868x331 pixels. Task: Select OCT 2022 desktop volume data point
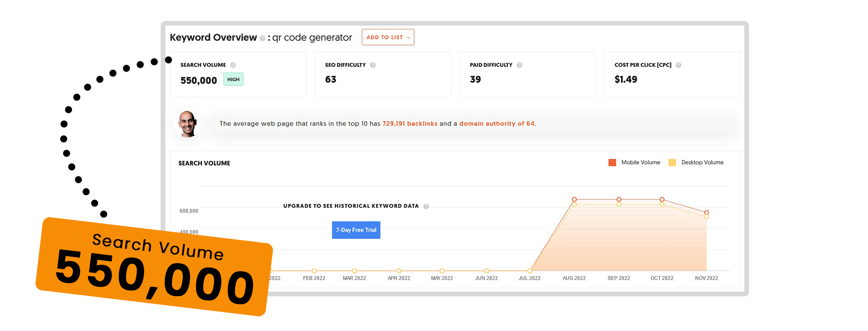click(x=662, y=204)
